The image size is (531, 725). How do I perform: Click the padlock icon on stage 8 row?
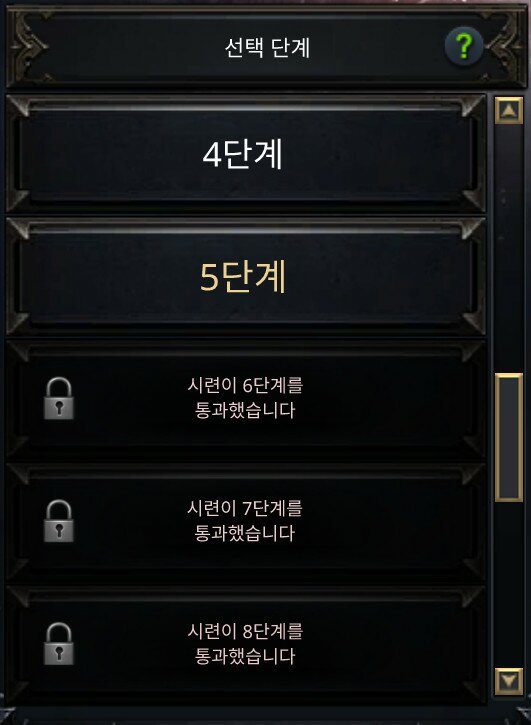(59, 644)
